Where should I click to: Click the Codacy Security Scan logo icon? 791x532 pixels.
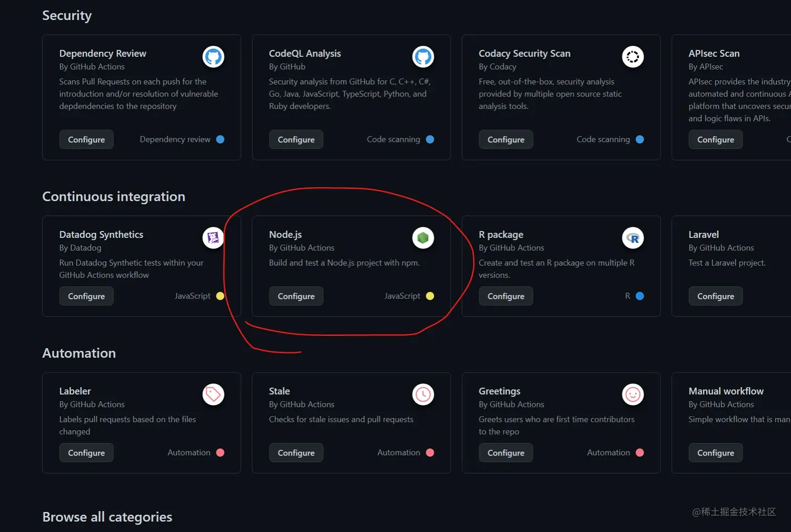click(633, 56)
